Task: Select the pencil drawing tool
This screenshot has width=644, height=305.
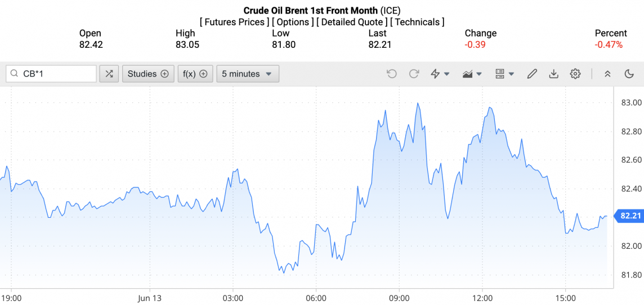Action: pos(532,74)
